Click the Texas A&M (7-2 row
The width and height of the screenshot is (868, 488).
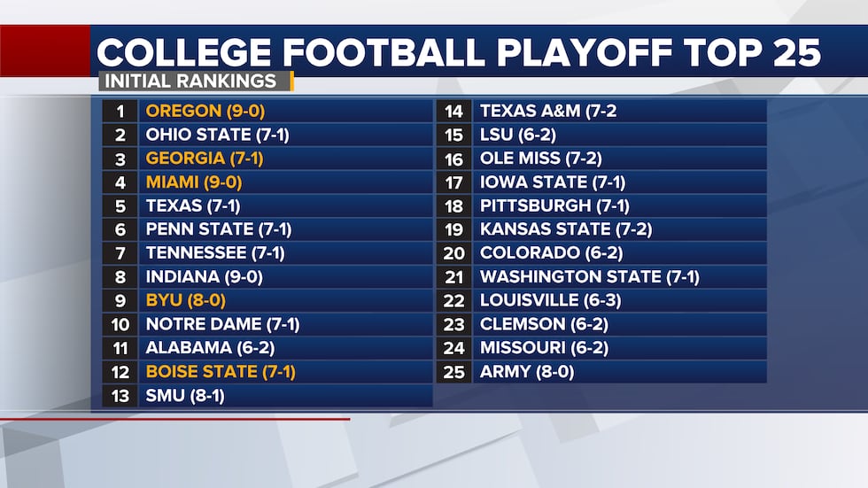tap(601, 112)
